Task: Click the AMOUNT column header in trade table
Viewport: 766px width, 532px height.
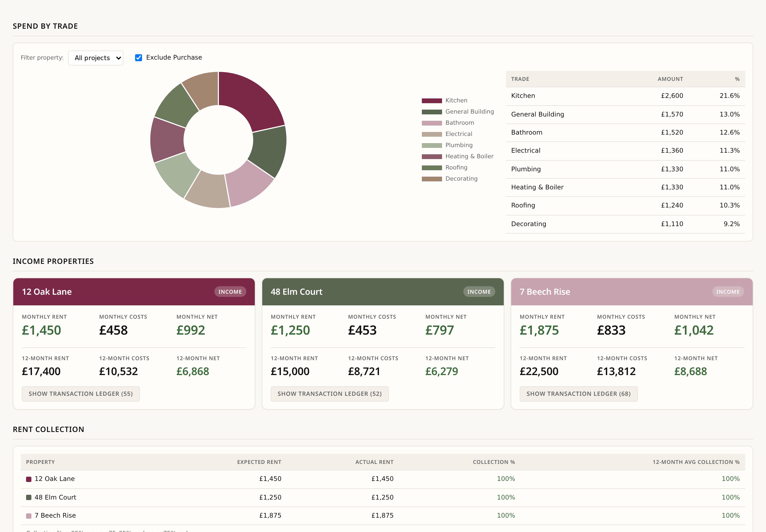Action: (x=670, y=79)
